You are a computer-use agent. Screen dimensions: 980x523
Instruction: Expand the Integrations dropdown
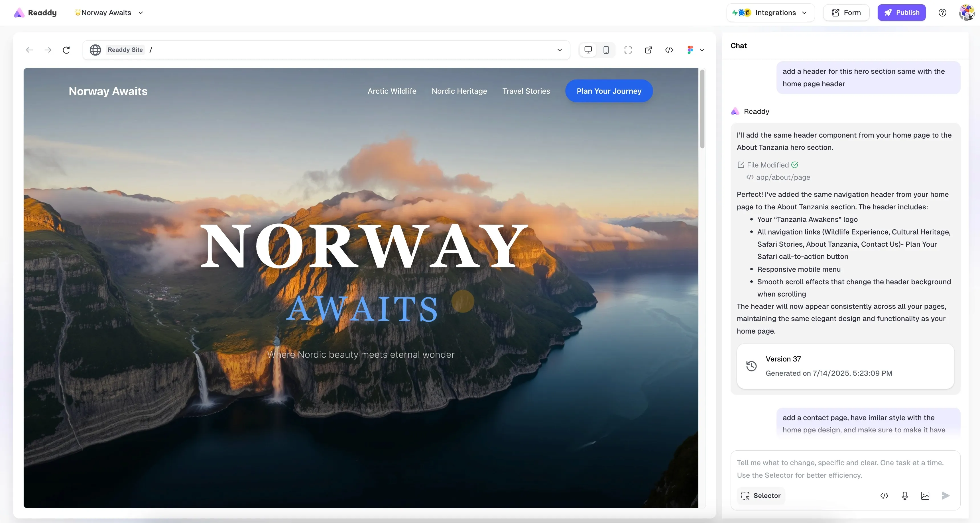770,13
